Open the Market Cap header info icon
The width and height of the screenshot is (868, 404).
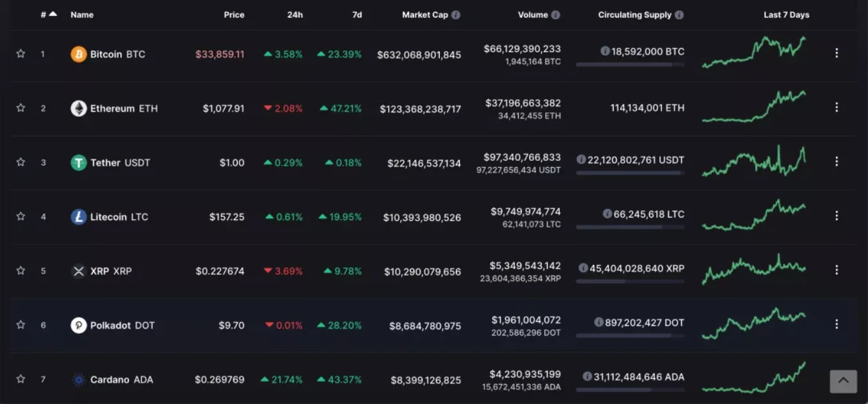click(456, 15)
